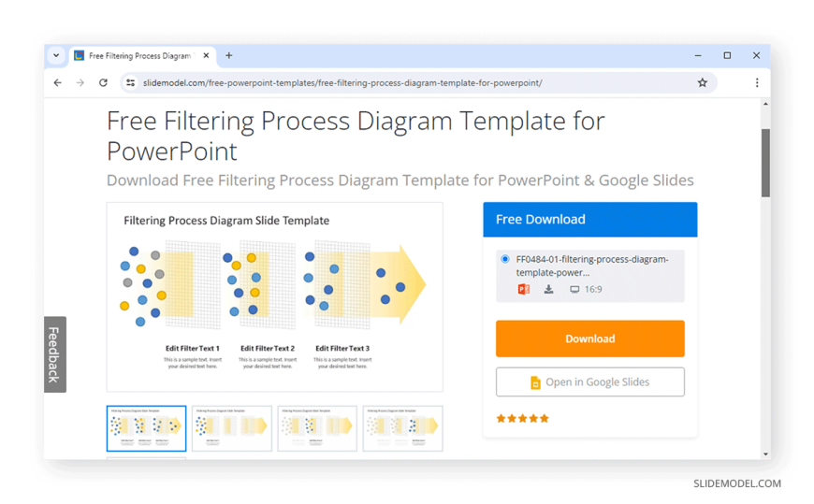Open a new tab with the plus icon

229,55
